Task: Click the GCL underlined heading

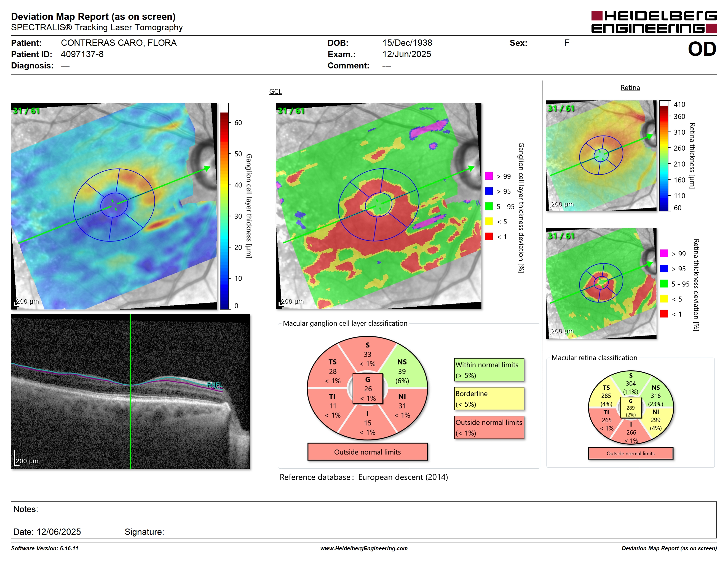Action: click(275, 91)
